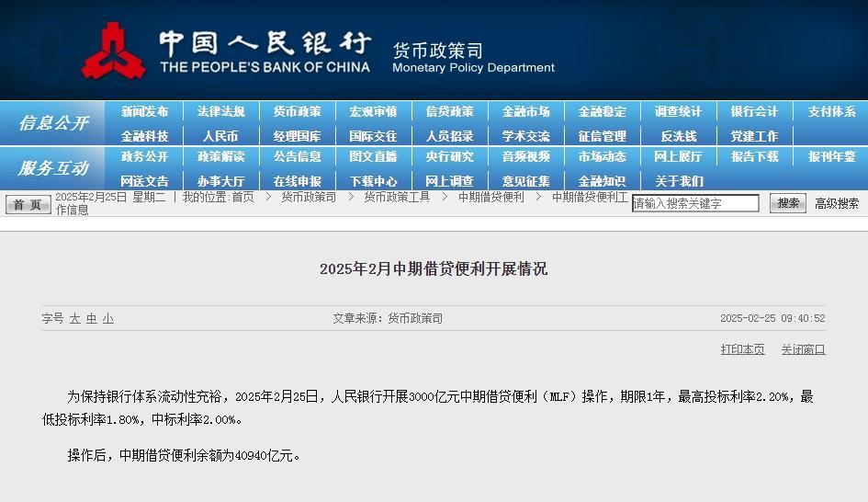Open 图文直播 section
This screenshot has width=868, height=502.
[373, 157]
